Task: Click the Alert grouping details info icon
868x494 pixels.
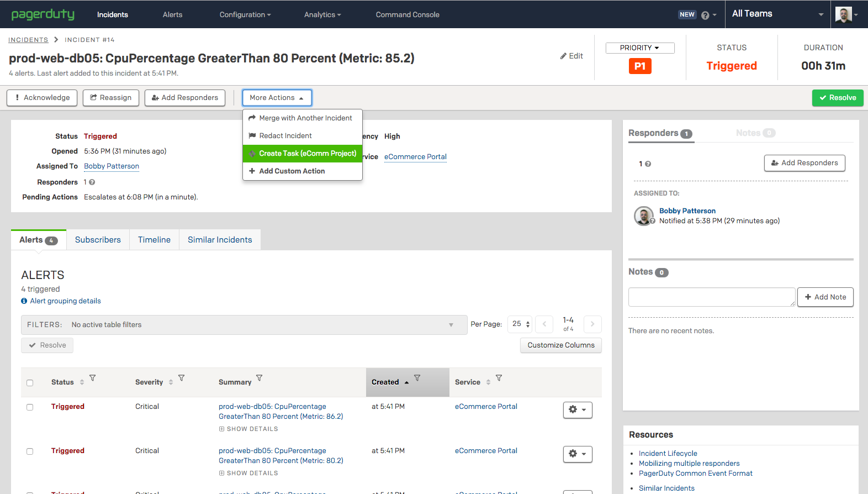Action: (24, 301)
